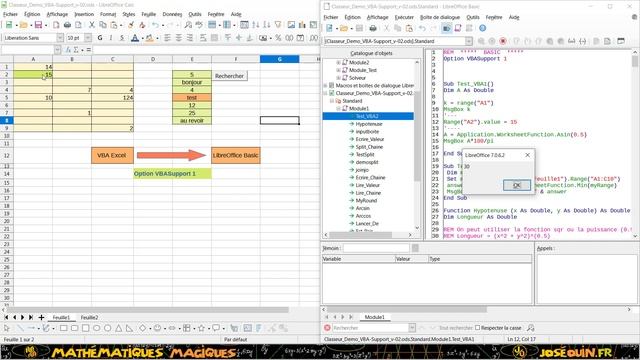
Task: Click Stop macro red icon in IDE
Action: click(x=503, y=41)
